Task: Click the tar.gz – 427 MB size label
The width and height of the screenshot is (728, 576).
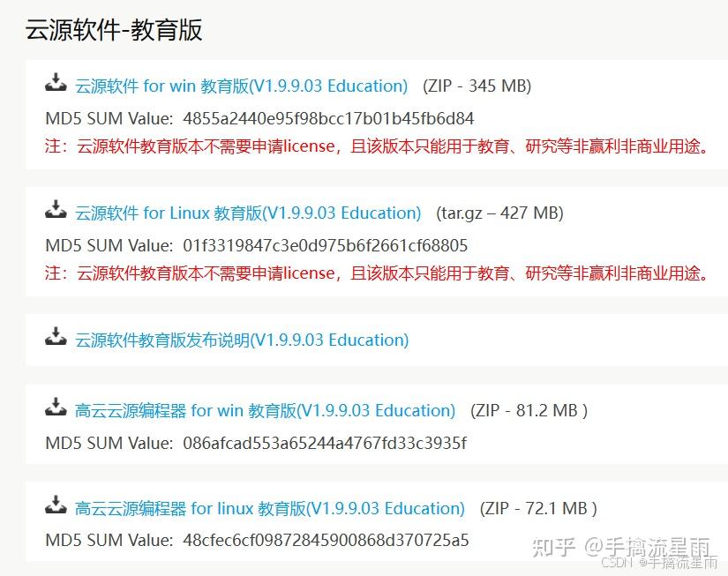Action: tap(499, 213)
